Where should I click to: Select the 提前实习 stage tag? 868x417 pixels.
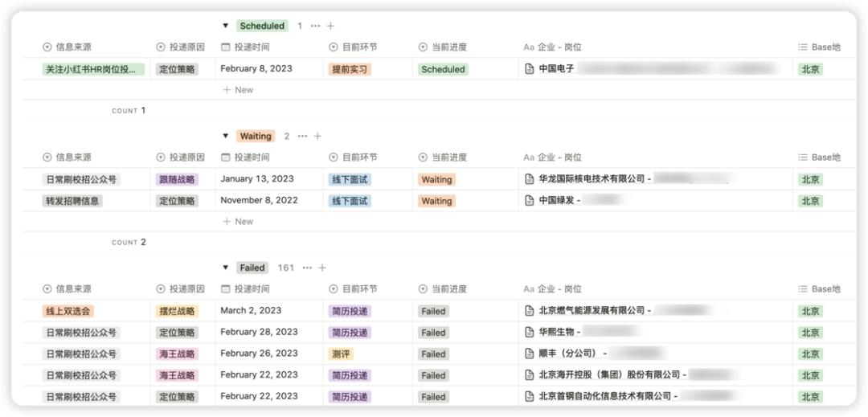click(350, 69)
